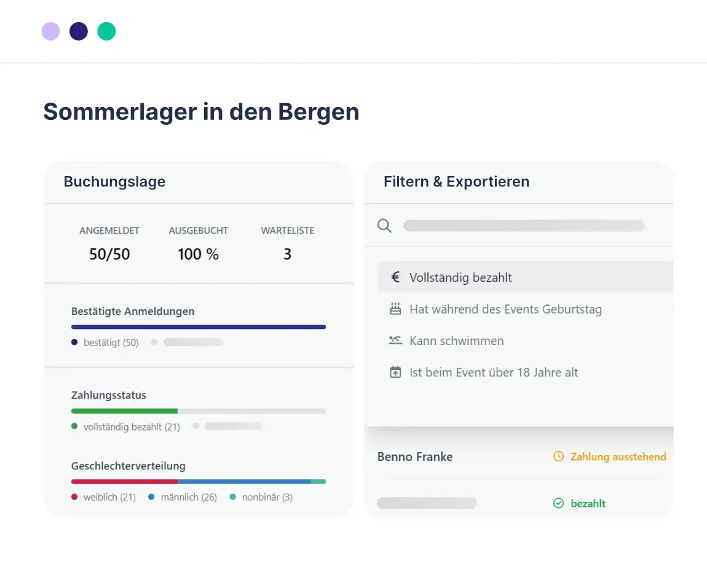Click the search magnifier icon
The width and height of the screenshot is (707, 588).
(384, 226)
